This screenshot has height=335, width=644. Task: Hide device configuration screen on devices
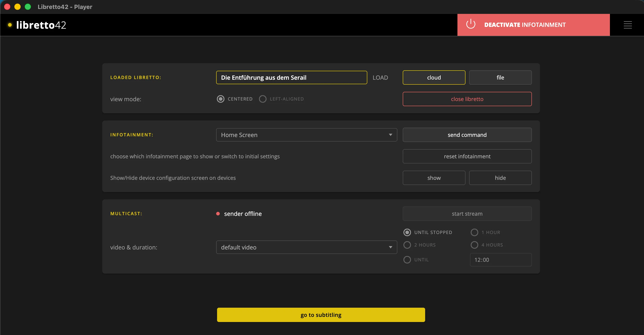coord(500,178)
